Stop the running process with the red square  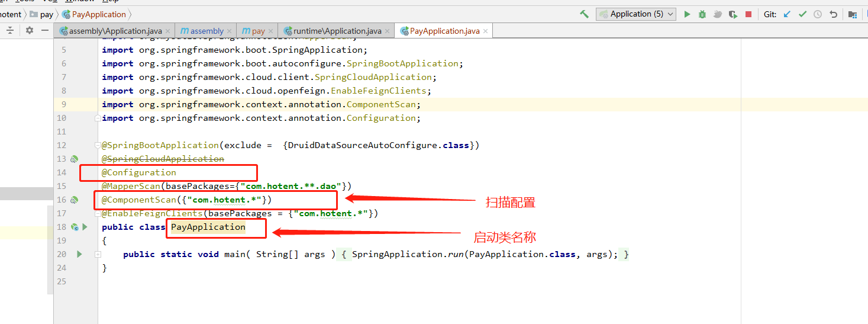click(x=748, y=14)
